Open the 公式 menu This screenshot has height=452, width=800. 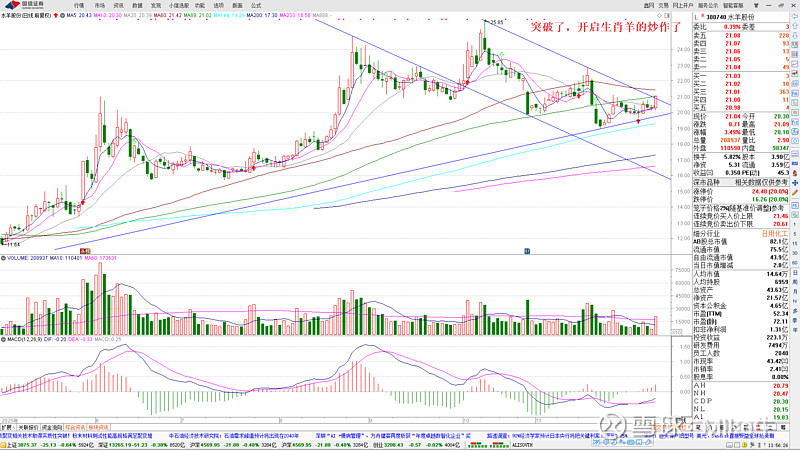256,5
